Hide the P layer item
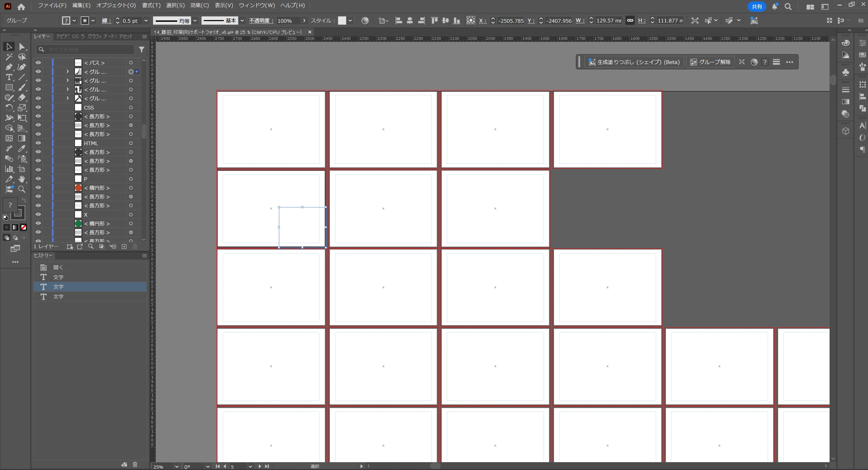Screen dimensions: 868x470 [38, 179]
